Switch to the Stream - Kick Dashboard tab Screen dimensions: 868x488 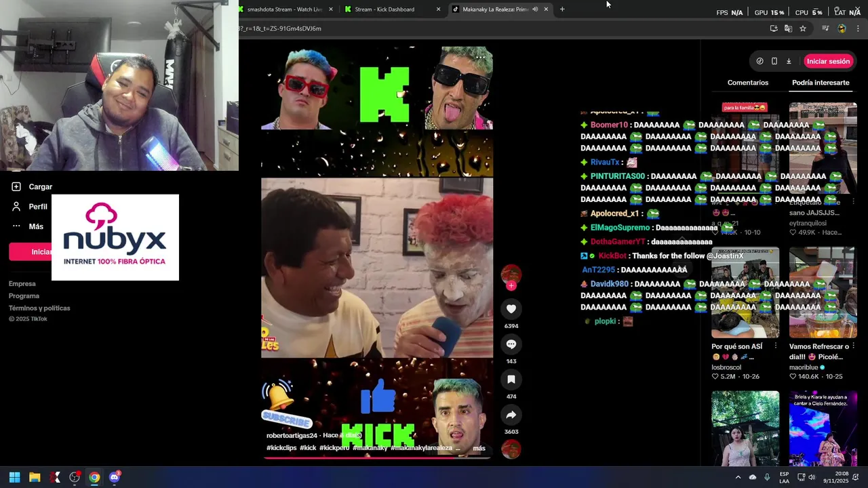[x=393, y=9]
